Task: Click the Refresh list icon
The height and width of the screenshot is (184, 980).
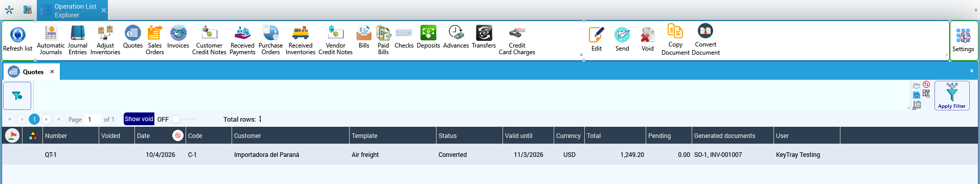Action: [x=17, y=35]
